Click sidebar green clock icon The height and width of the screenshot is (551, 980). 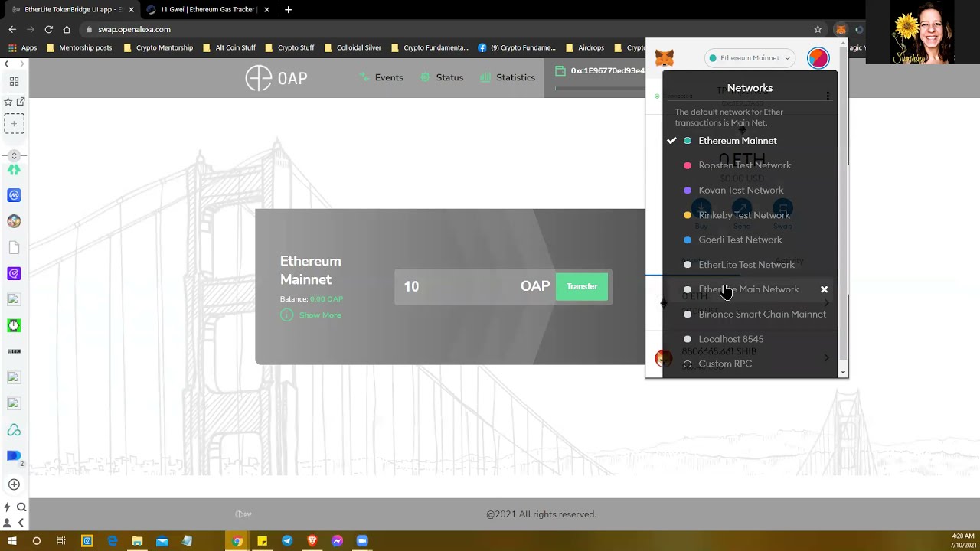pos(14,325)
